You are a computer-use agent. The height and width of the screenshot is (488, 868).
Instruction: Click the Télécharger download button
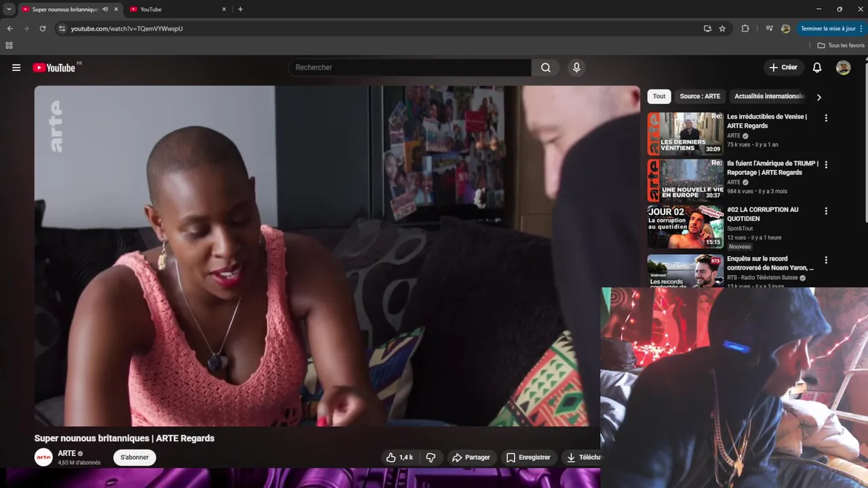point(582,457)
